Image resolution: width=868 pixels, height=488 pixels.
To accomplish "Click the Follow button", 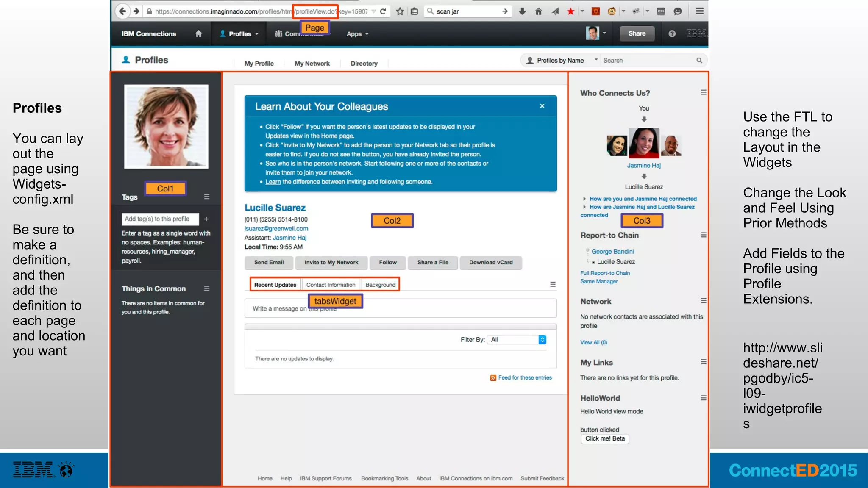I will pos(387,263).
